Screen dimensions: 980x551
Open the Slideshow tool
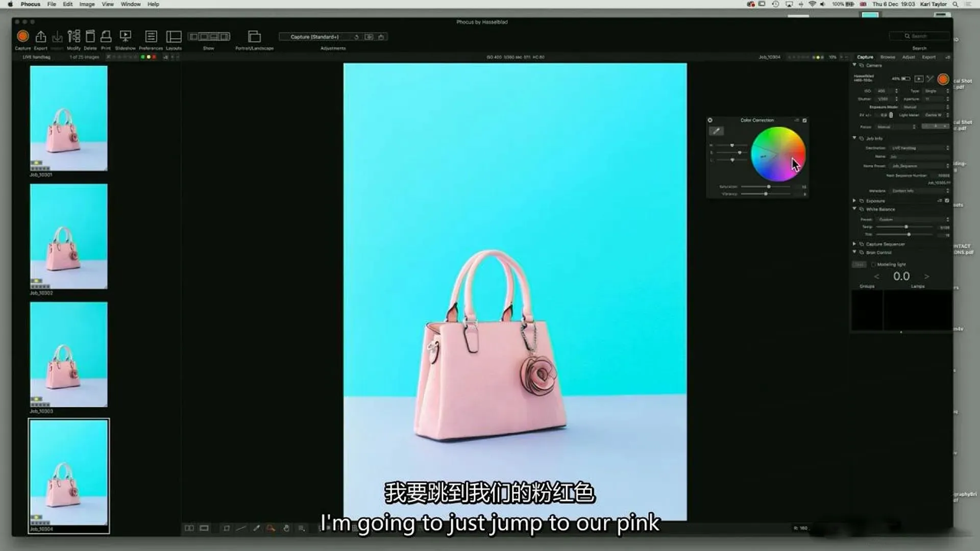point(125,37)
